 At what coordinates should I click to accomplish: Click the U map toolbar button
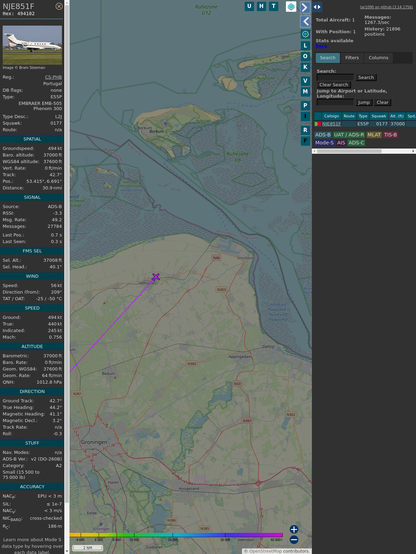click(249, 6)
